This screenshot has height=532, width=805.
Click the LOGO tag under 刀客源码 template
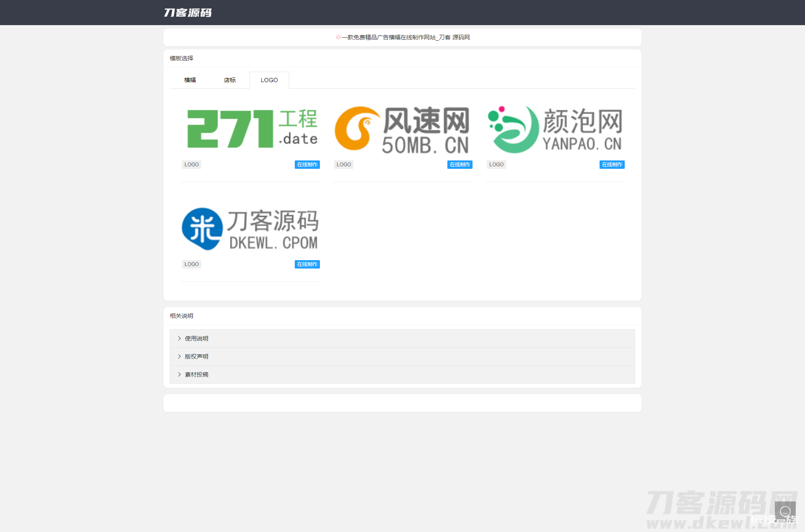(x=192, y=264)
